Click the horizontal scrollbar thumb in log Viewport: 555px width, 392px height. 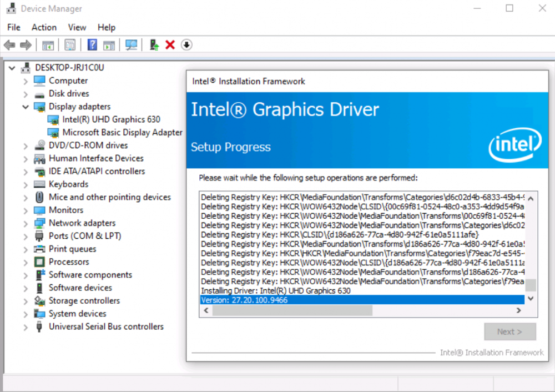(292, 310)
